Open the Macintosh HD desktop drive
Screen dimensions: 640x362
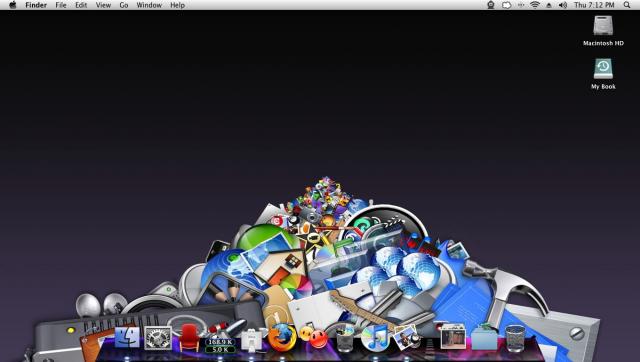(603, 26)
